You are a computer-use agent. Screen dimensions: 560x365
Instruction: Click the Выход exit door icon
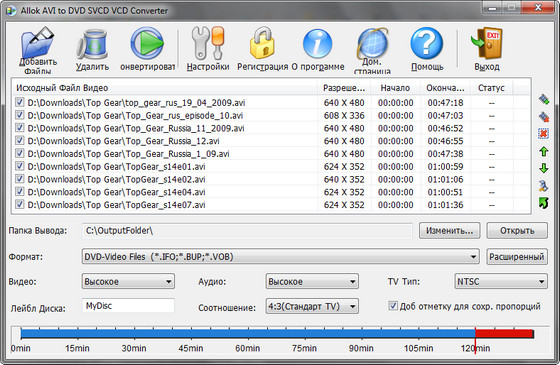pyautogui.click(x=487, y=44)
